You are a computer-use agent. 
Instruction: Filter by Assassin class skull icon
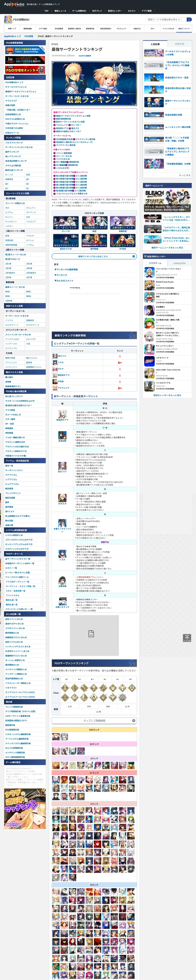[x=113, y=688]
